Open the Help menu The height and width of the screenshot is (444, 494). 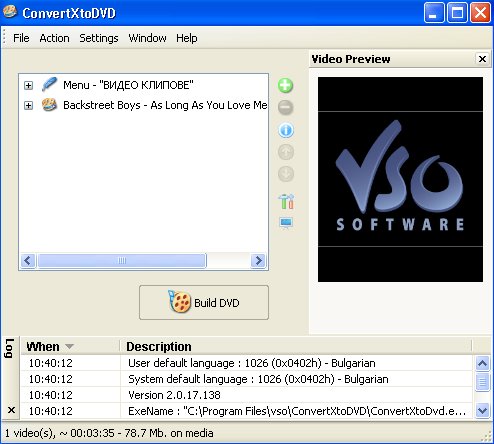pyautogui.click(x=187, y=38)
